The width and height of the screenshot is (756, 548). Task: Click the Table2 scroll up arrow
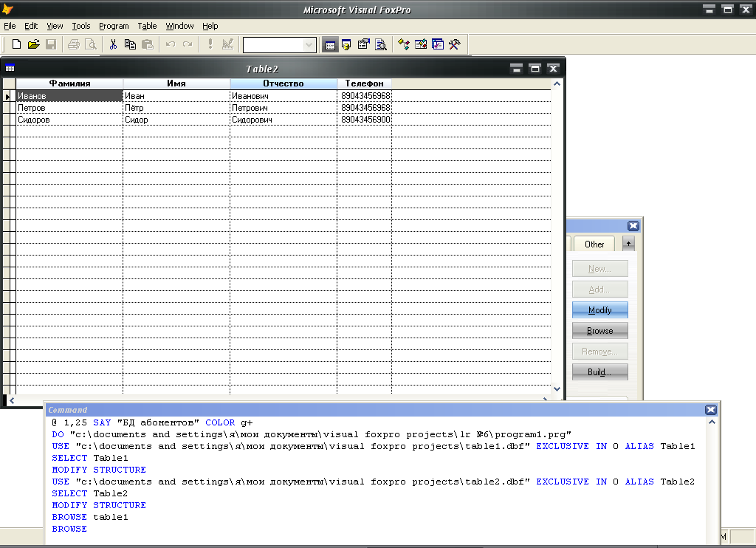click(557, 84)
